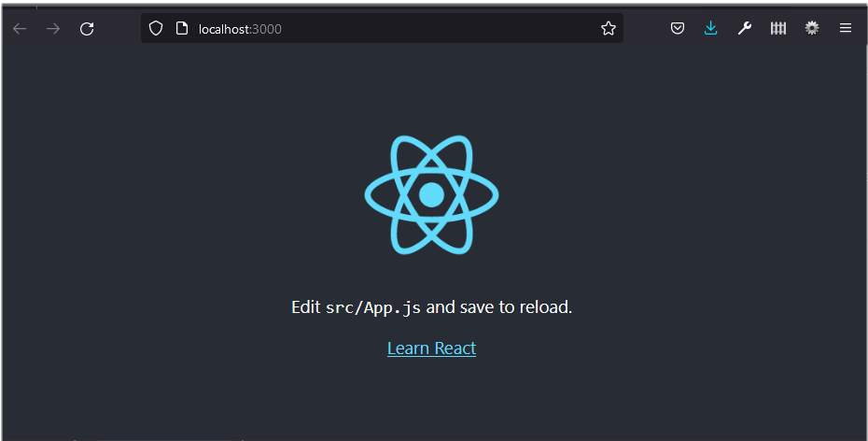This screenshot has width=868, height=441.
Task: Go back to the previous page
Action: click(x=20, y=28)
